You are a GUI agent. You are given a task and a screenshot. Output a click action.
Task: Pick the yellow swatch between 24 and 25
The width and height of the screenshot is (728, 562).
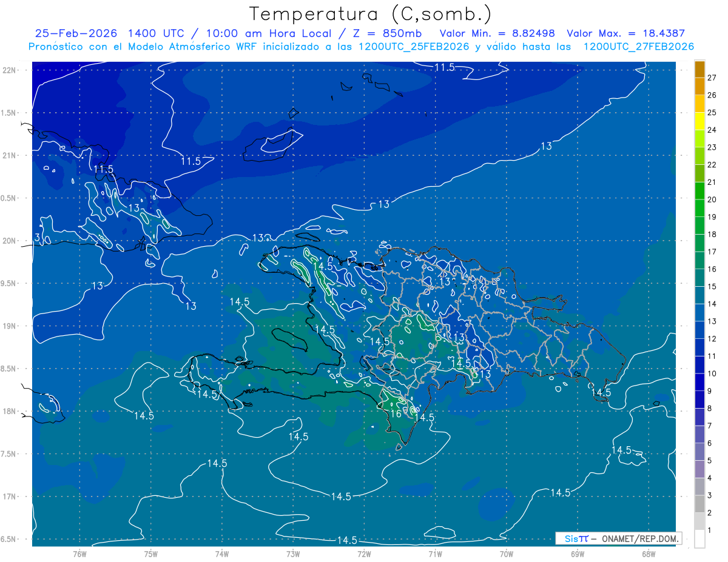[700, 121]
